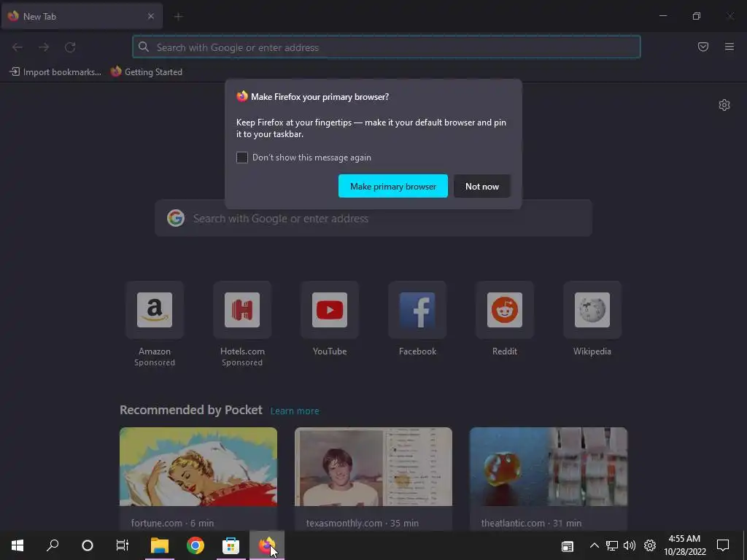The height and width of the screenshot is (560, 747).
Task: Open the network status tray icon
Action: pyautogui.click(x=612, y=545)
